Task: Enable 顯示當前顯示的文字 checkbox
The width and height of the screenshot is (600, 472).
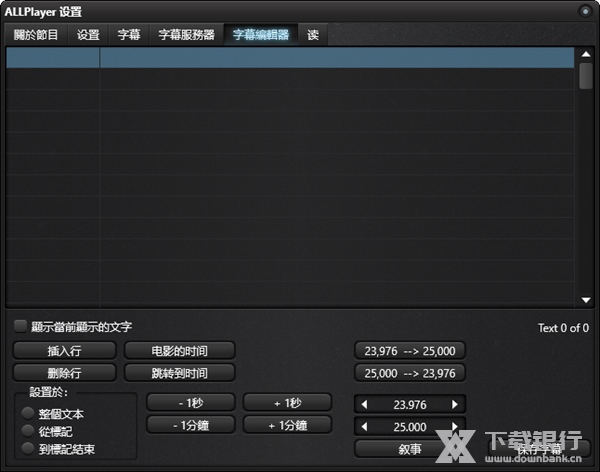Action: point(20,326)
